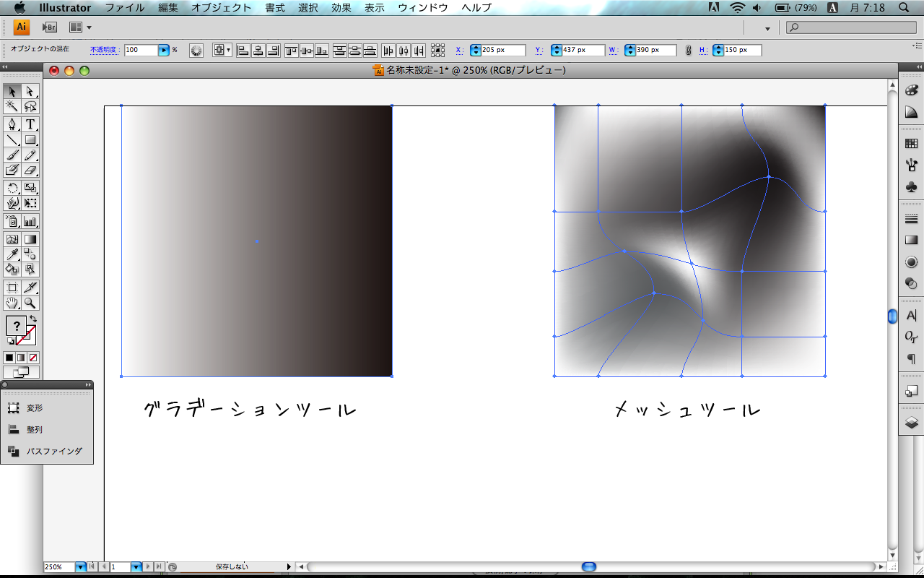
Task: Open the Apple menu
Action: pos(19,8)
